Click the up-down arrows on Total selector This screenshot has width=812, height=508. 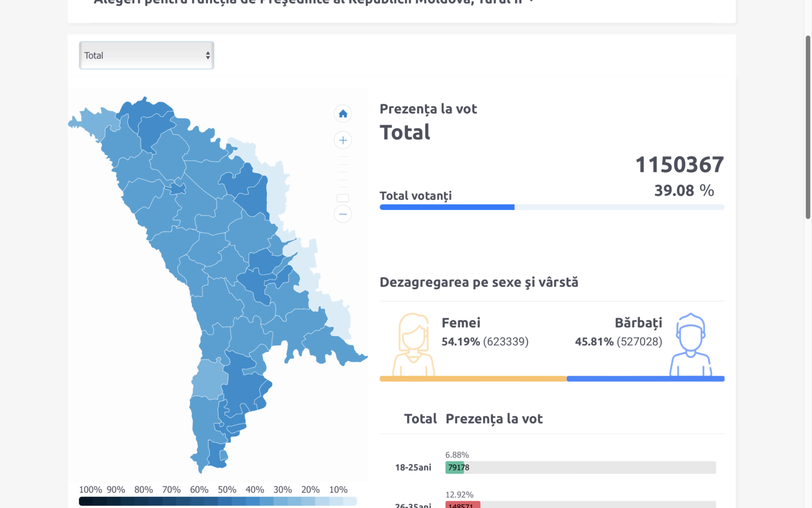(208, 56)
